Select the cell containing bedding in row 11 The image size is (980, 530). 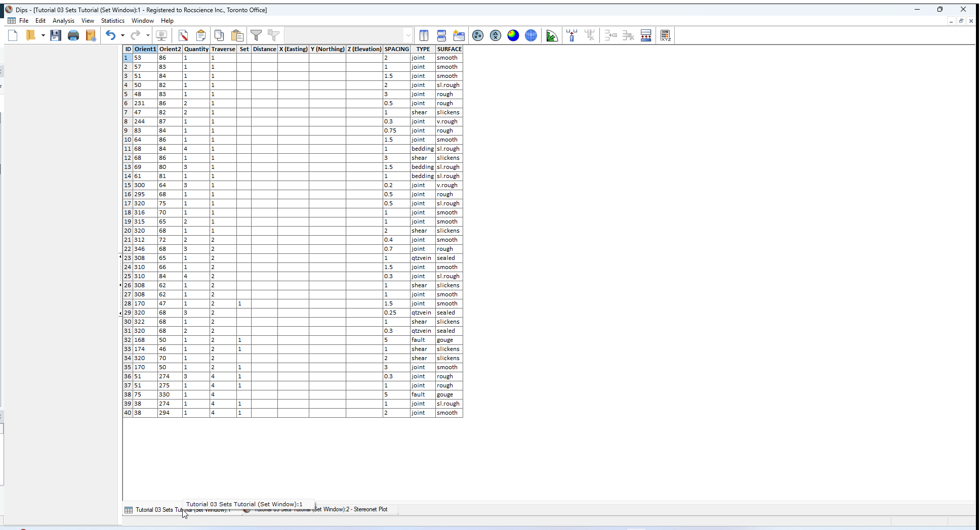point(422,149)
